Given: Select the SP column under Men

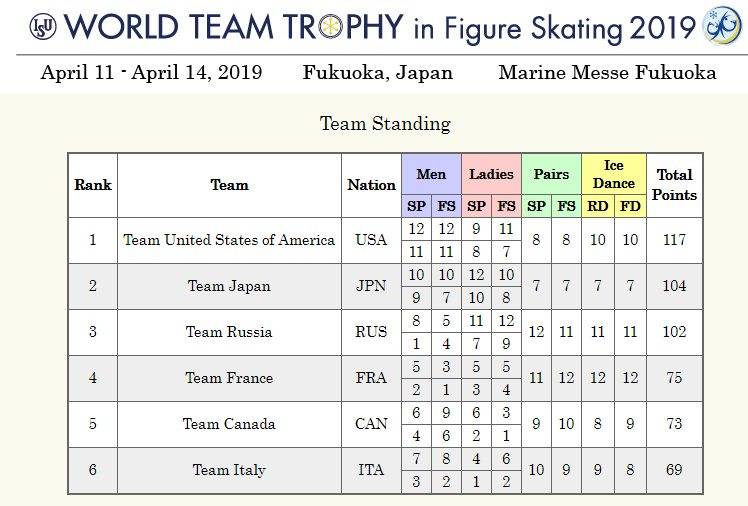Looking at the screenshot, I should point(416,206).
